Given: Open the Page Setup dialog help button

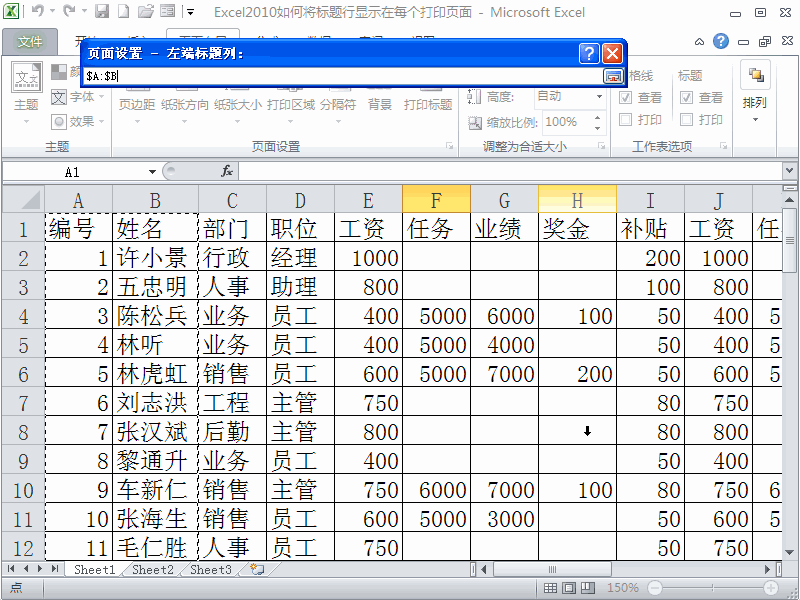Looking at the screenshot, I should 589,53.
